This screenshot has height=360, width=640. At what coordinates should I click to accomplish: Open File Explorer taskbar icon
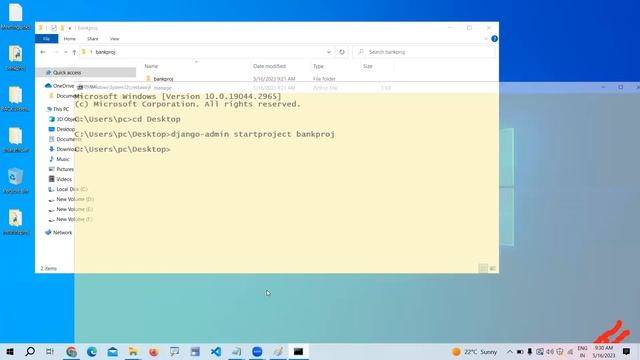point(133,351)
